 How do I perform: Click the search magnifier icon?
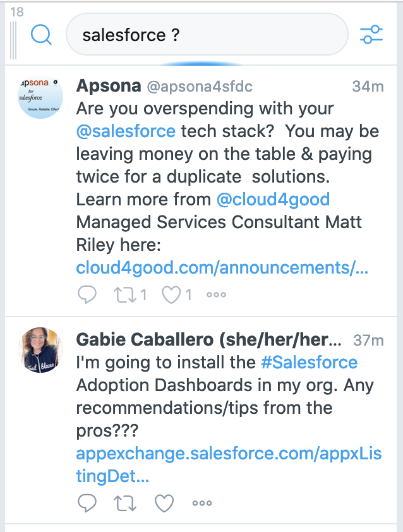tap(41, 35)
